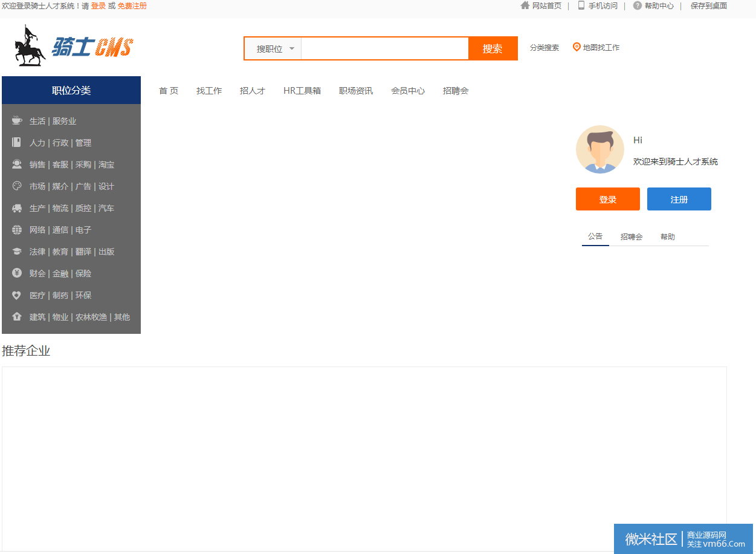Select 通信 job category
The height and width of the screenshot is (554, 756).
point(60,230)
